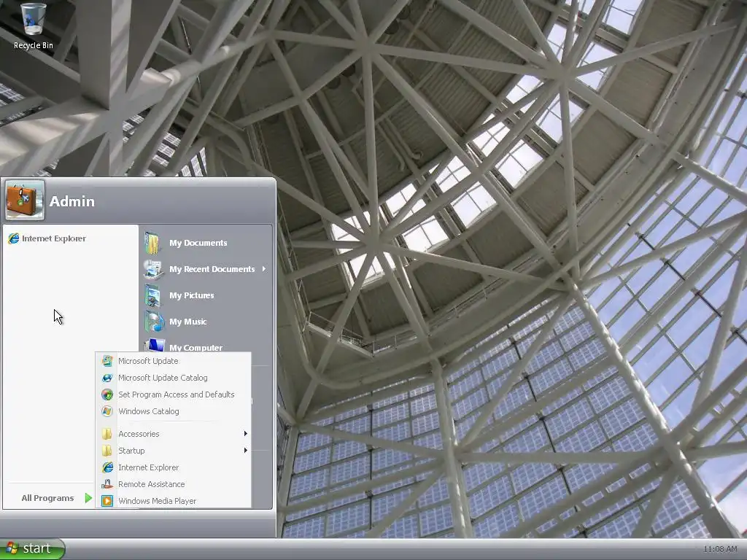Select Microsoft Update Catalog text
Image resolution: width=747 pixels, height=560 pixels.
point(163,378)
